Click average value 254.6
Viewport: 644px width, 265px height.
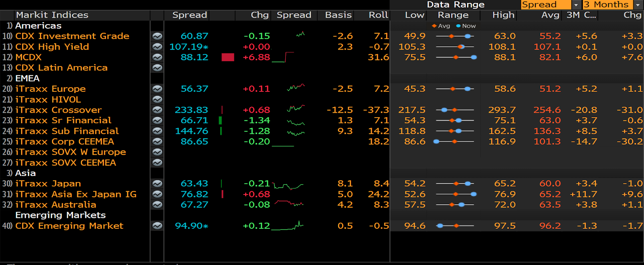547,110
